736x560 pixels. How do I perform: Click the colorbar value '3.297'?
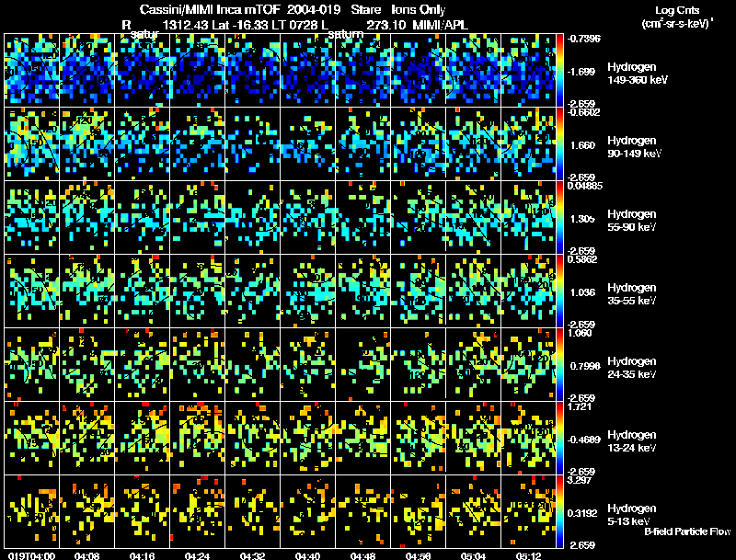[580, 480]
